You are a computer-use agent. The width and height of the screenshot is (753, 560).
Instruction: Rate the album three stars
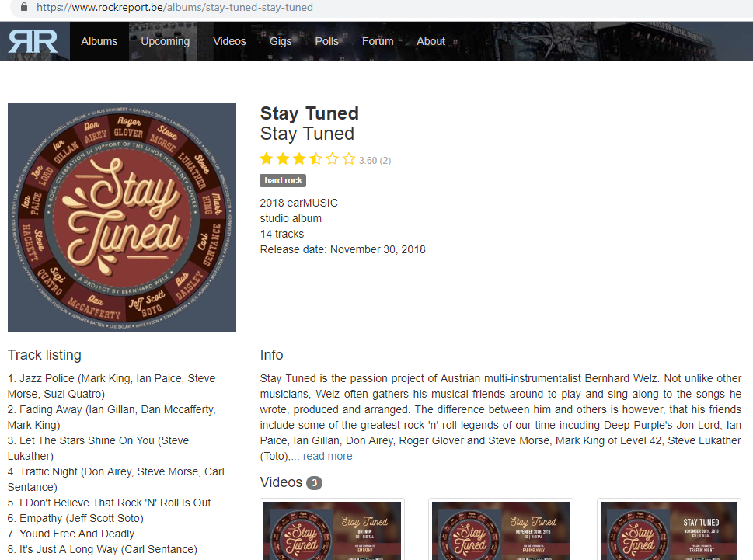coord(300,158)
